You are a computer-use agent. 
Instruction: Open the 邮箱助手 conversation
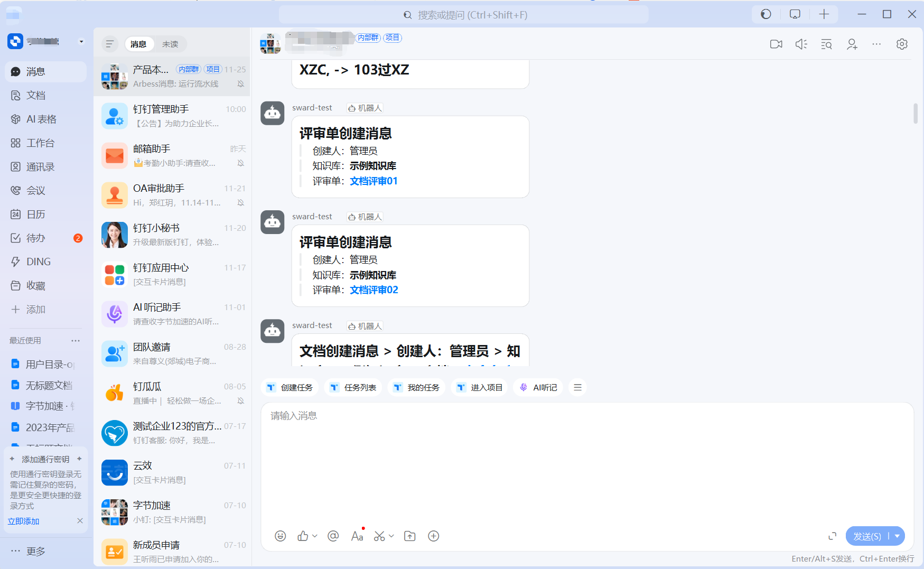point(172,156)
